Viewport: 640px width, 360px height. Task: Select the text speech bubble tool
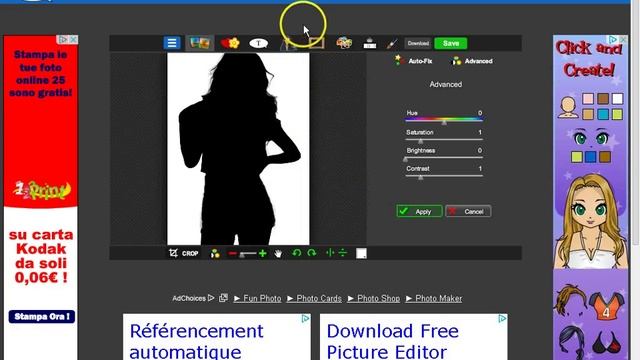(x=258, y=43)
